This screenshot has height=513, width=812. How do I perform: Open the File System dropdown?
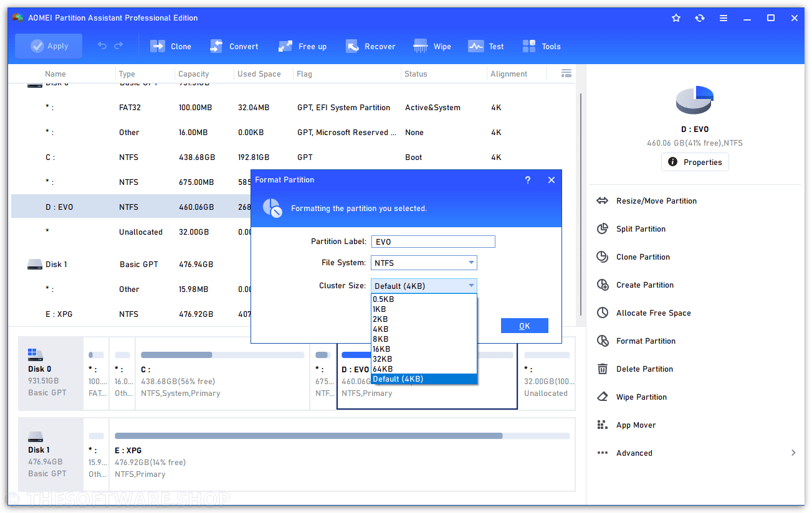pos(424,263)
